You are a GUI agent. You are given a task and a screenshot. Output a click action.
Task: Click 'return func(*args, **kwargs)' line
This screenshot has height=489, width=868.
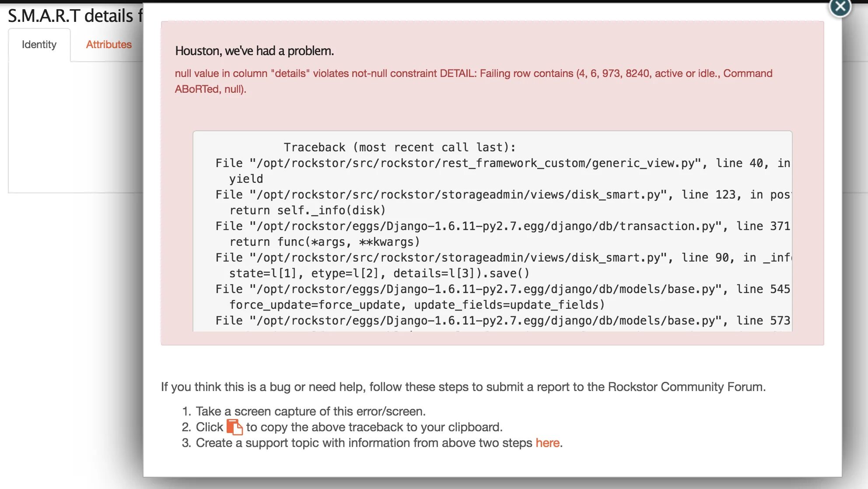(325, 242)
